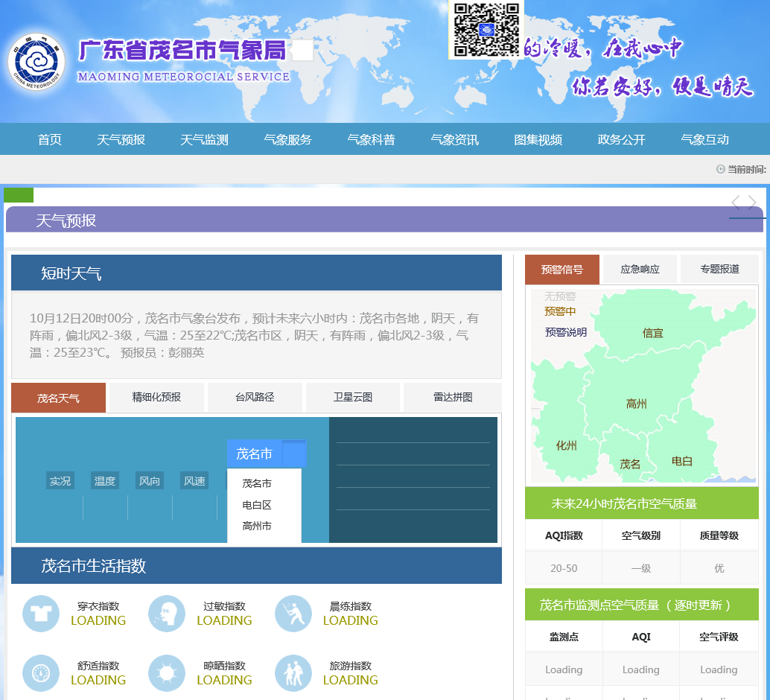Click the clothing index shirt icon

pos(41,614)
